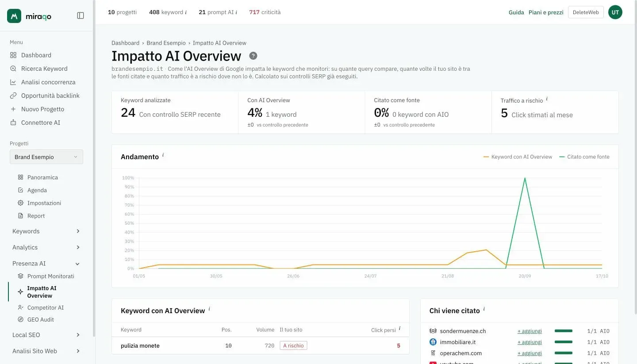This screenshot has height=364, width=637.
Task: Click the UT user avatar
Action: pos(615,12)
